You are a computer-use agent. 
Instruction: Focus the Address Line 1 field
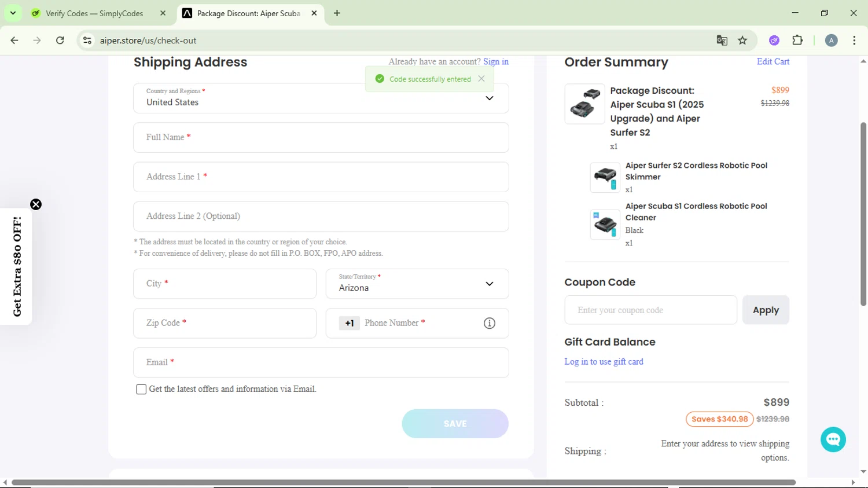tap(321, 177)
